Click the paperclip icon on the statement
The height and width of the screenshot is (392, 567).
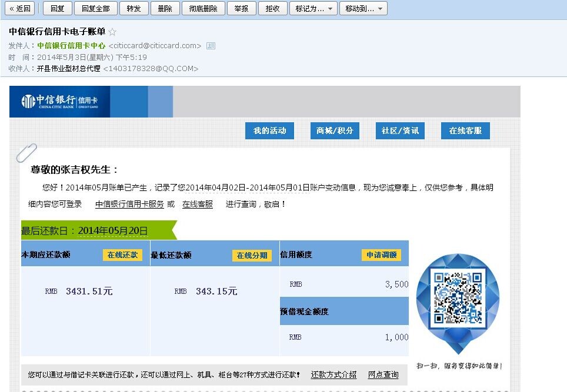click(26, 153)
